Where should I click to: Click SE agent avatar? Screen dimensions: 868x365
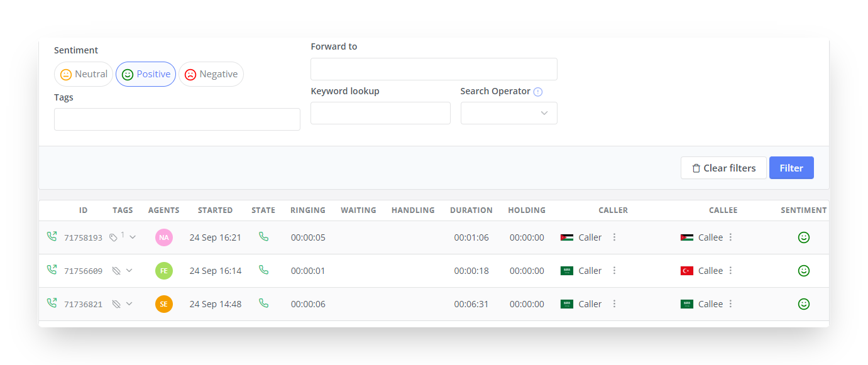point(163,304)
